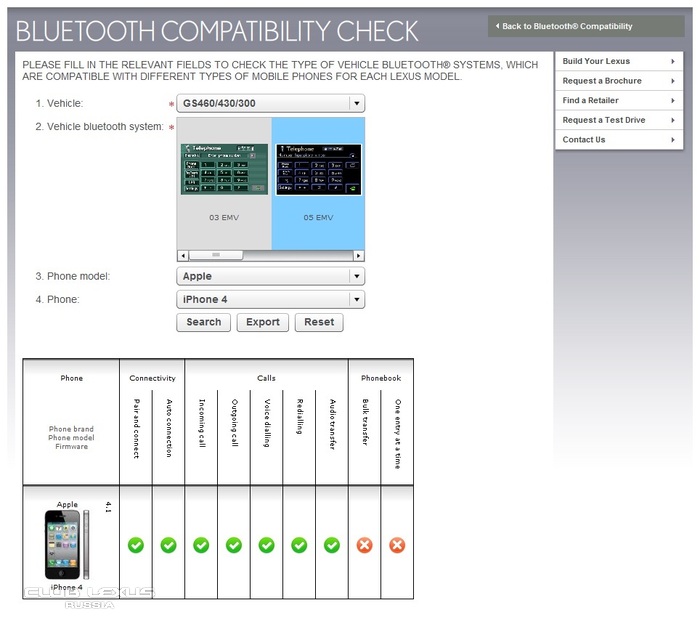Open the Phone model dropdown showing Apple
700x632 pixels.
tap(270, 277)
